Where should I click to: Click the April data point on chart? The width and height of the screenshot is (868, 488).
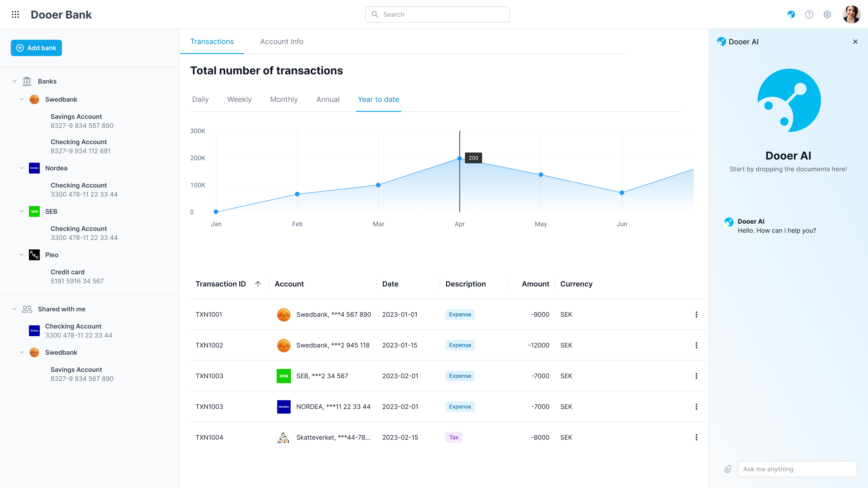(x=459, y=158)
